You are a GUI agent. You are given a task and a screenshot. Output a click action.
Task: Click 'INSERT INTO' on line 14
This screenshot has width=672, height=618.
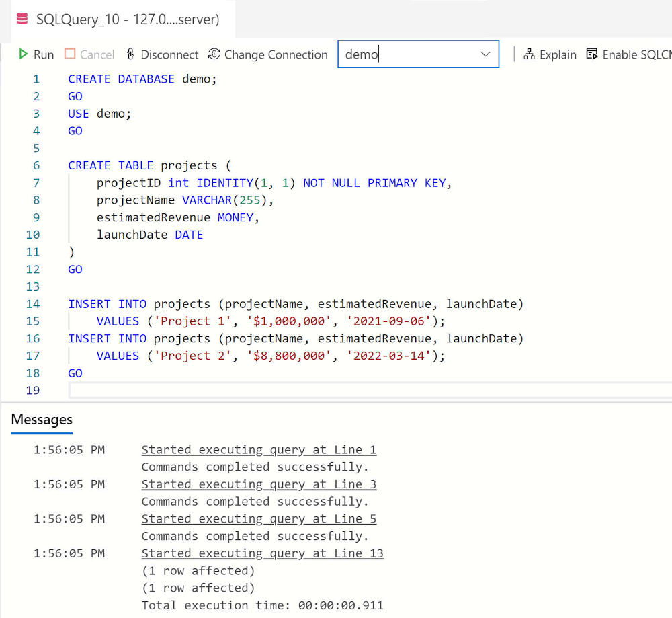point(107,304)
